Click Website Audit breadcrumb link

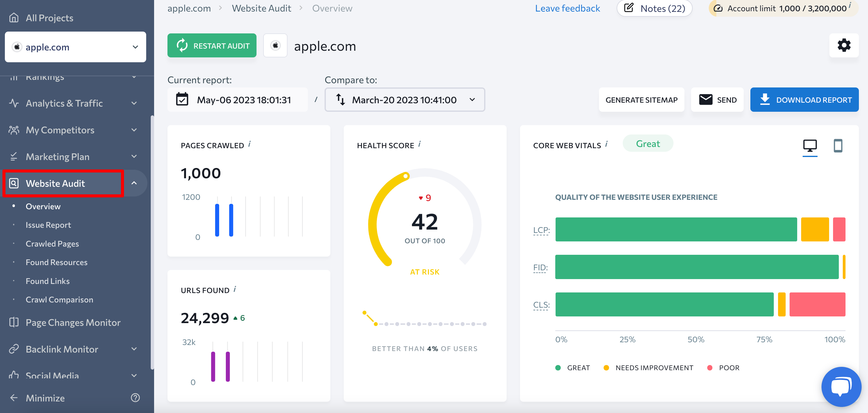[x=261, y=8]
